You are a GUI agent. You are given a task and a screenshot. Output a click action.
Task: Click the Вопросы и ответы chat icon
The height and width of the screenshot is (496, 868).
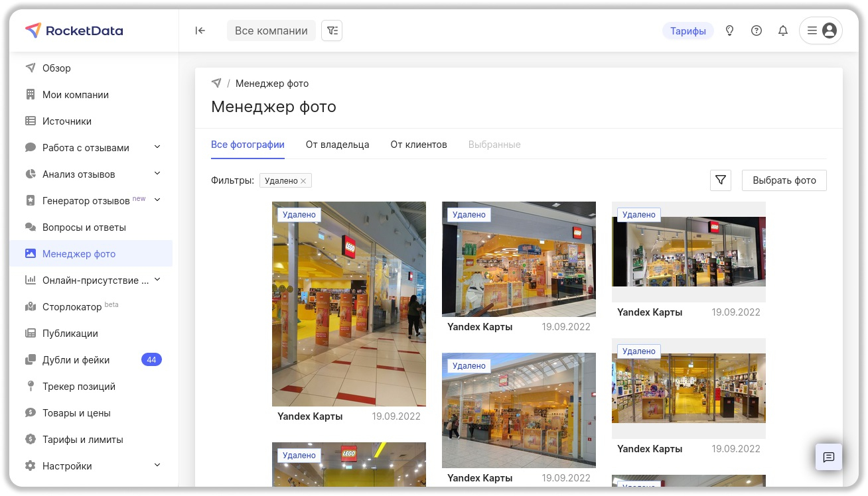click(x=31, y=227)
